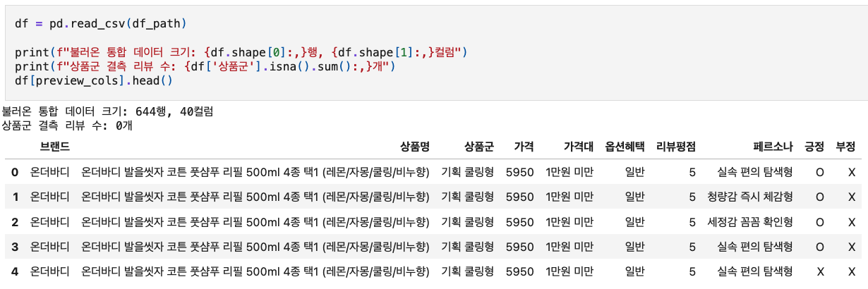The image size is (868, 289).
Task: Click the 부정 'X' cell in row 4
Action: point(852,271)
